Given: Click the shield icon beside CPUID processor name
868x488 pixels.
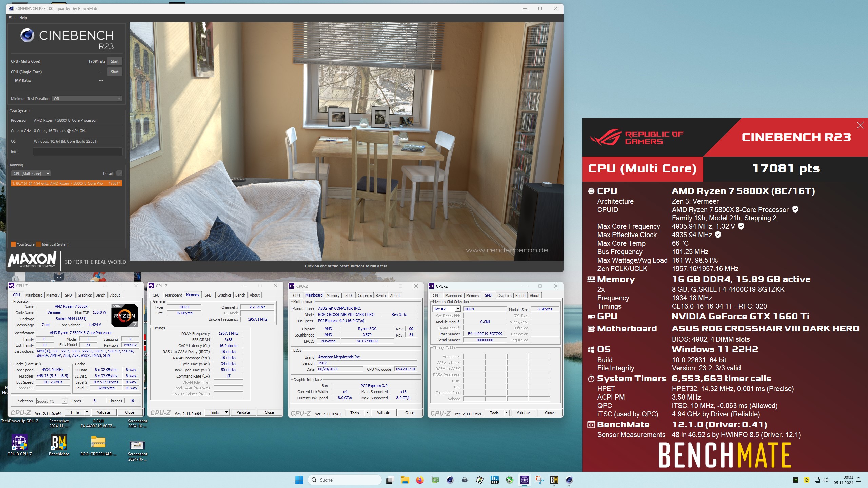Looking at the screenshot, I should point(795,210).
